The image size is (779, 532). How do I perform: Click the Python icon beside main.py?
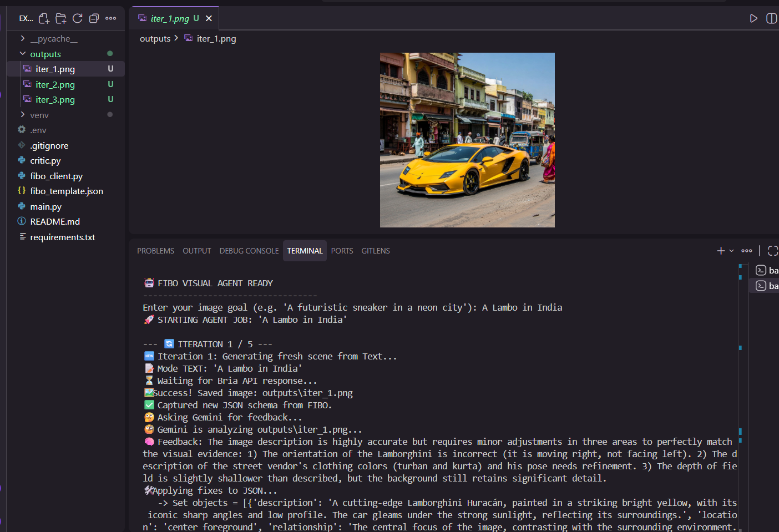click(x=22, y=206)
